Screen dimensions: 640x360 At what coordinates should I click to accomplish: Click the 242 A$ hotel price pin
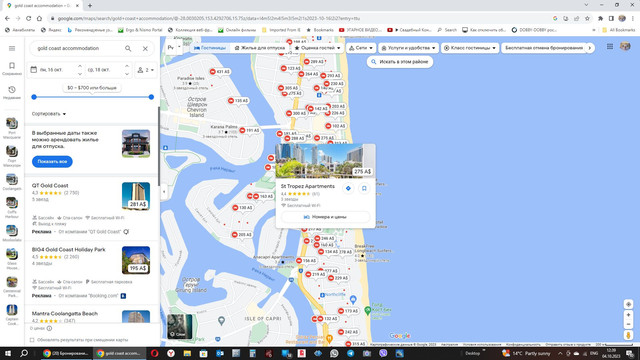tap(348, 332)
